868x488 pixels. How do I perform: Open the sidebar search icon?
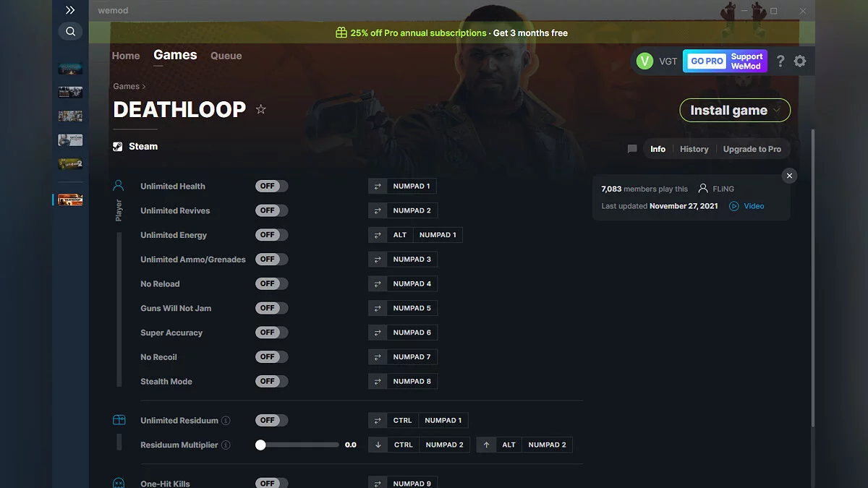pos(70,31)
